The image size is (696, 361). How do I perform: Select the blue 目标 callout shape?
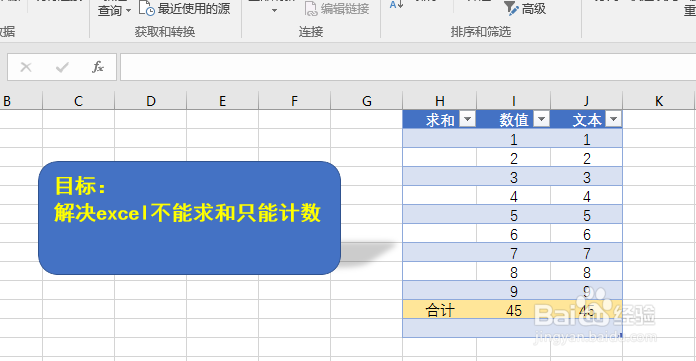[x=190, y=218]
